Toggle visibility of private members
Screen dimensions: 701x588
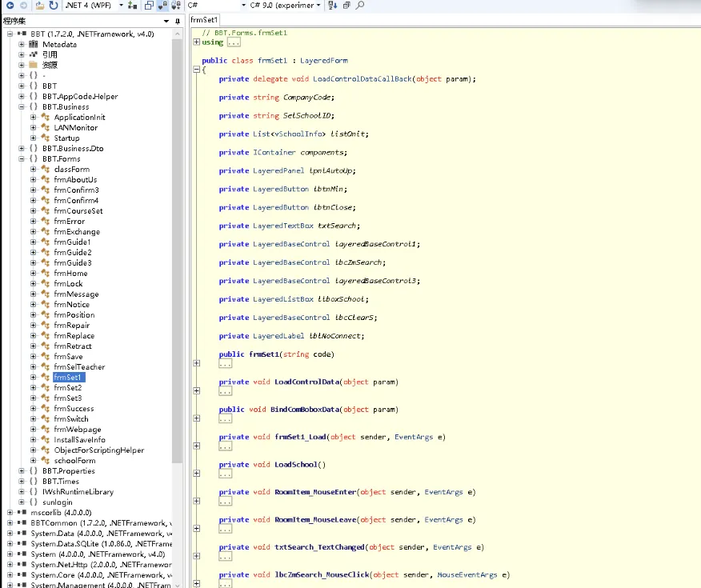pyautogui.click(x=160, y=6)
